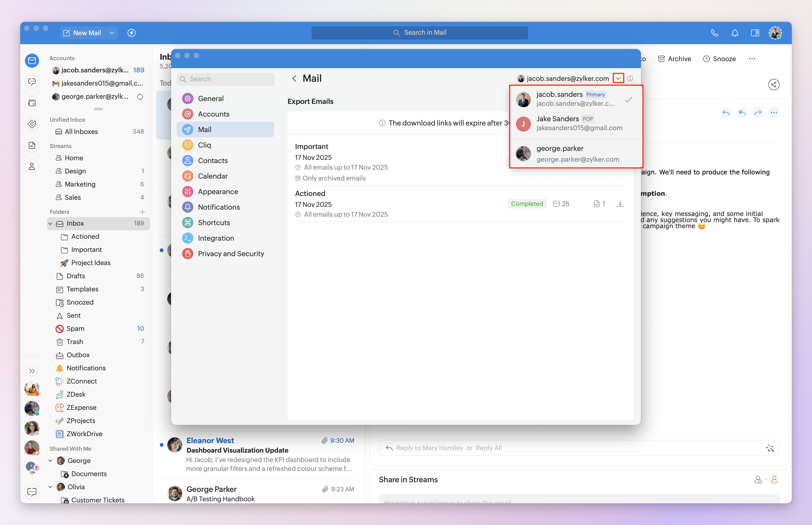Open the Appearance settings section
The height and width of the screenshot is (525, 812).
[x=218, y=192]
